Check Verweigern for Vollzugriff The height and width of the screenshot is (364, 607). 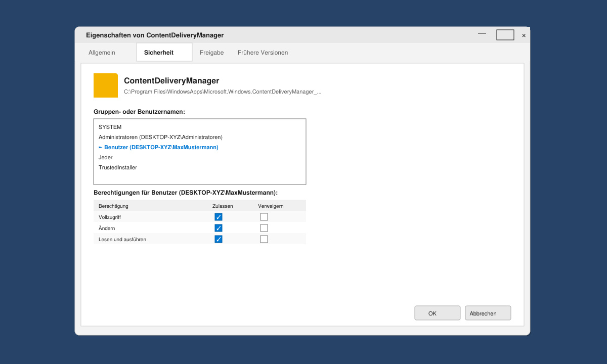click(x=264, y=217)
